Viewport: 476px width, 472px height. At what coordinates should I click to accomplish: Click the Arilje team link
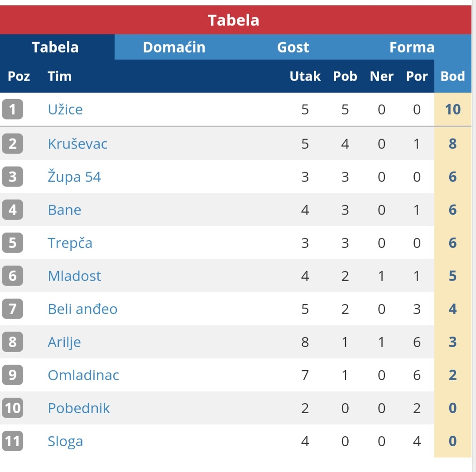(64, 342)
